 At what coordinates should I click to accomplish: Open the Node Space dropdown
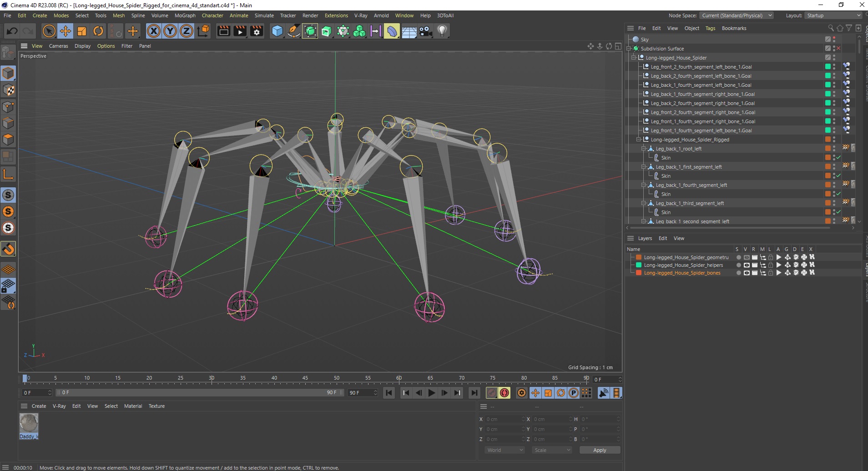(x=736, y=15)
